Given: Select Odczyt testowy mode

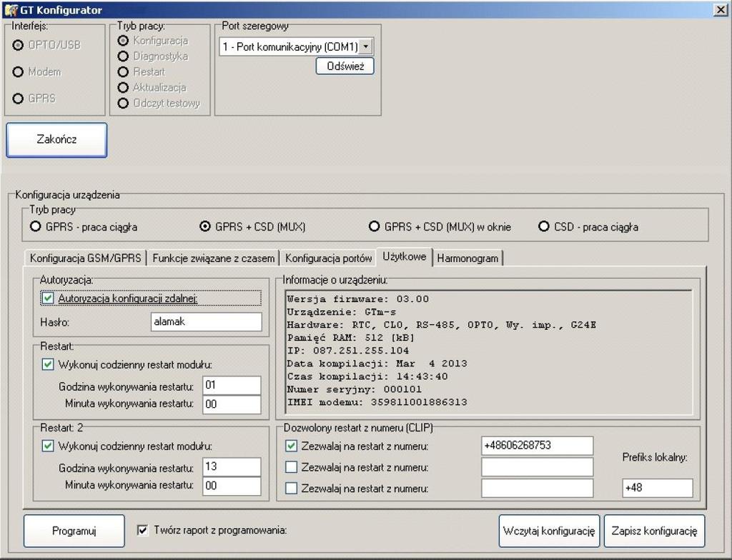Looking at the screenshot, I should (x=123, y=103).
